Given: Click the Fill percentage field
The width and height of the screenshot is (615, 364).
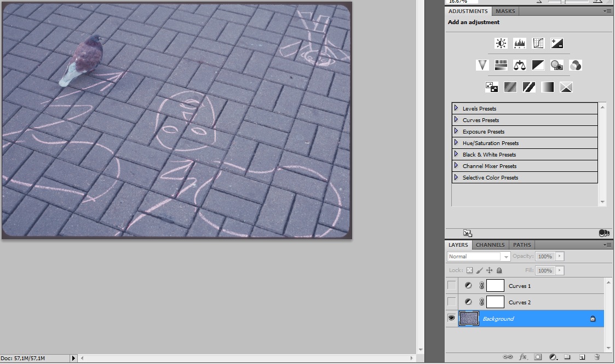Looking at the screenshot, I should [544, 270].
